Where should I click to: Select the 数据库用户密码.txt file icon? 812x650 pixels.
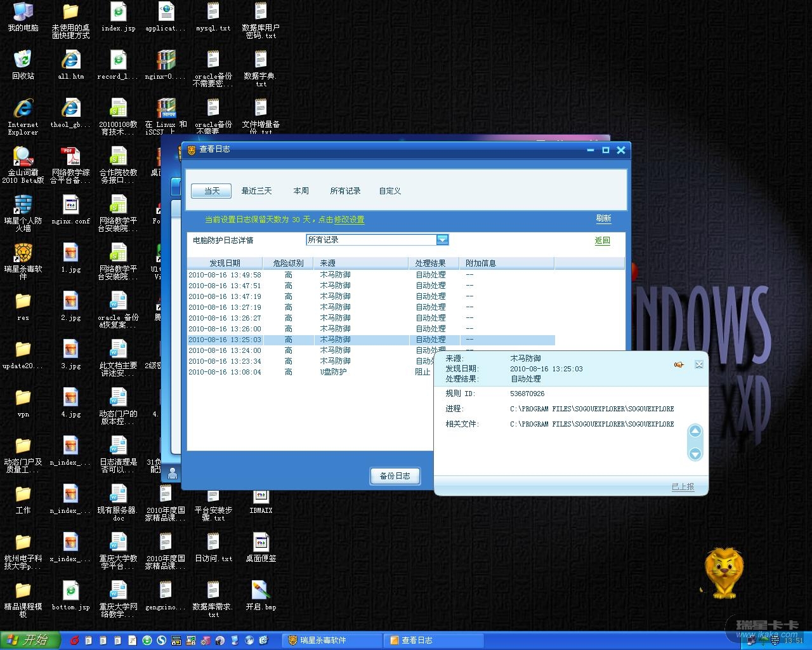tap(261, 21)
